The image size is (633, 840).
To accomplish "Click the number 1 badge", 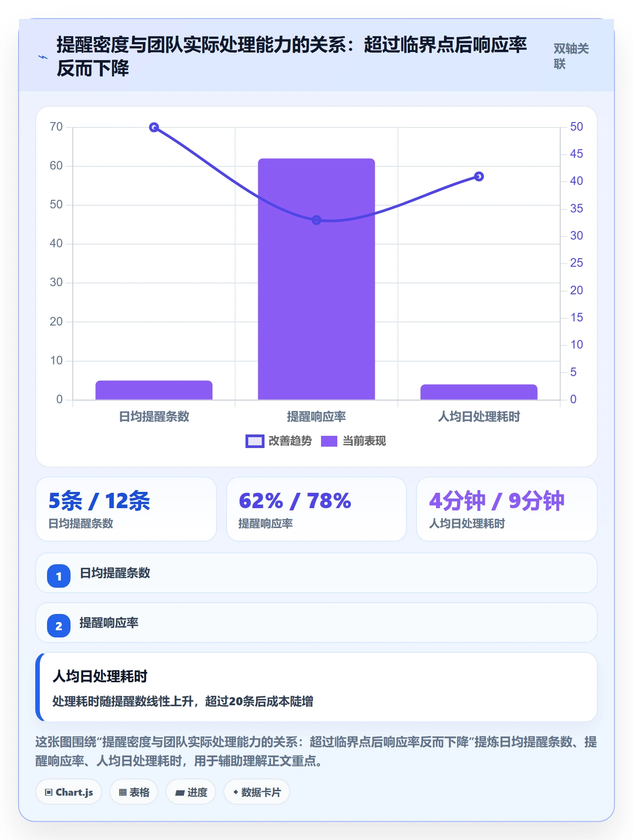I will click(x=59, y=576).
